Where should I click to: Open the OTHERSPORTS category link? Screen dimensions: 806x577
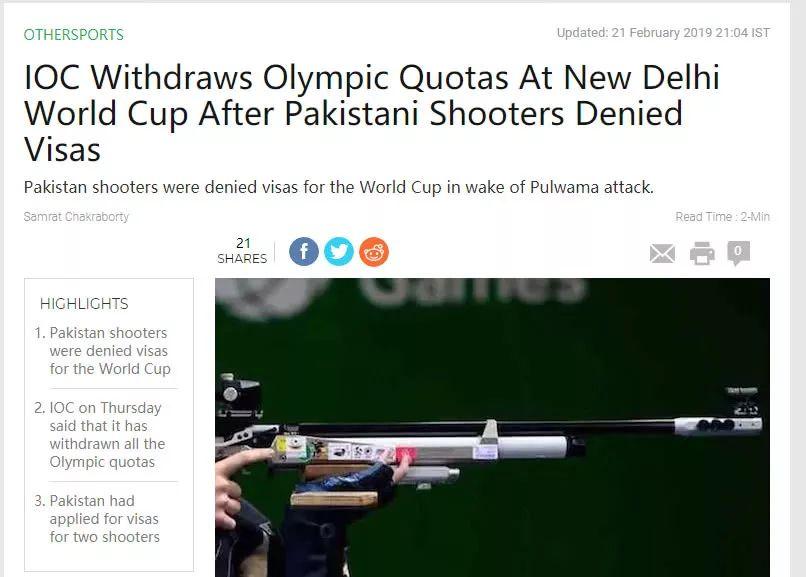click(x=74, y=34)
